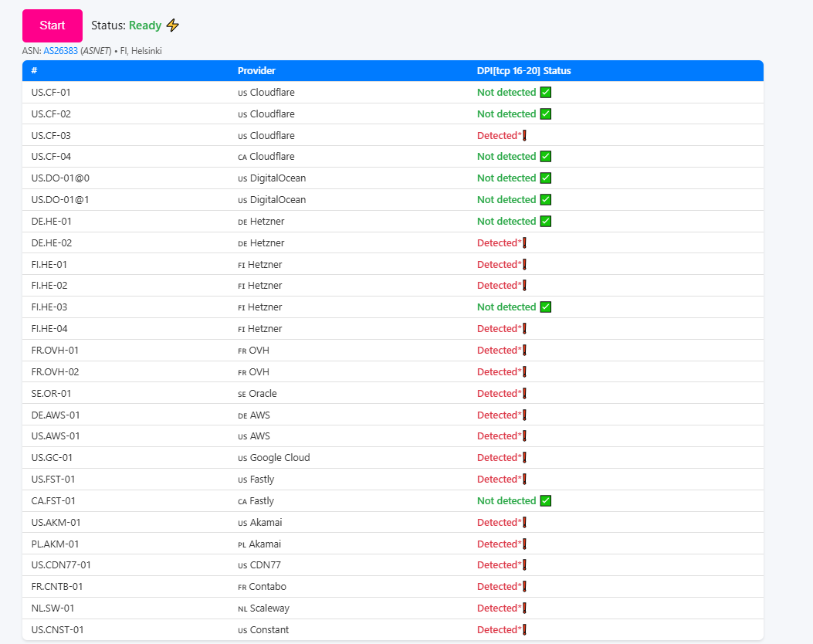Click the Google Cloud provider cell
The width and height of the screenshot is (813, 644).
[x=279, y=458]
